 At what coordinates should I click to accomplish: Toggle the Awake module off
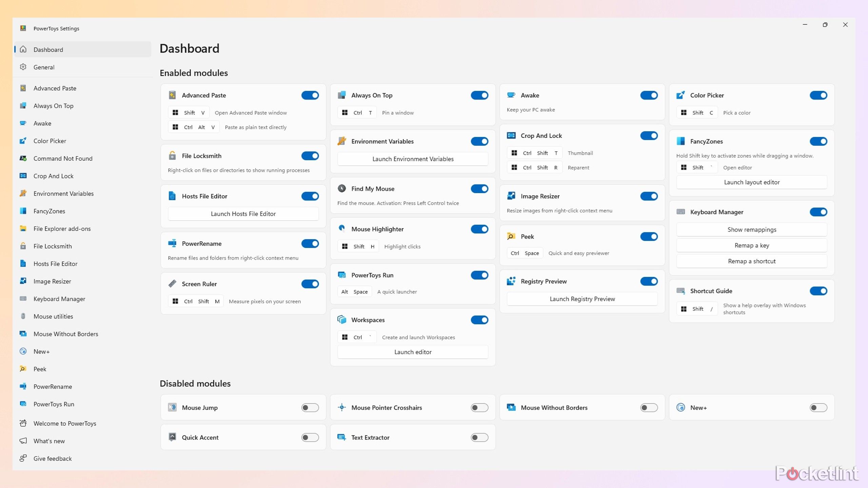coord(649,95)
